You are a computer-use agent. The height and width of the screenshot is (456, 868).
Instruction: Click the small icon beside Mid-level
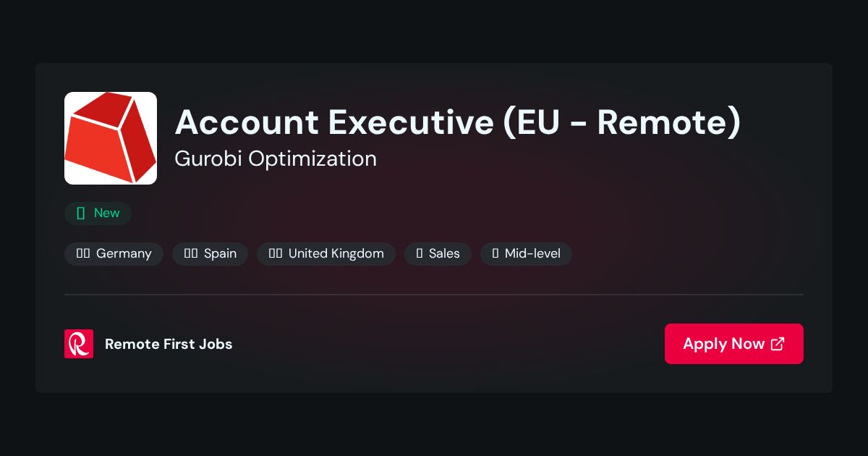click(x=495, y=253)
